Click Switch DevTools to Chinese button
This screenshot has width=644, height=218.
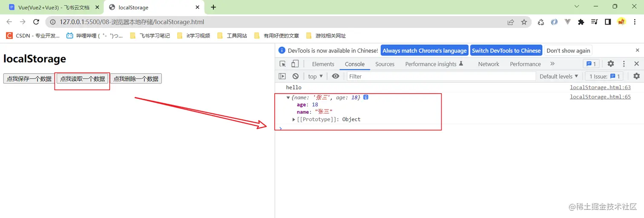(506, 50)
